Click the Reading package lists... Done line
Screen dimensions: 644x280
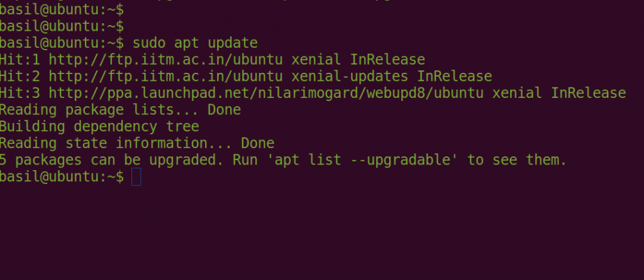(x=120, y=110)
